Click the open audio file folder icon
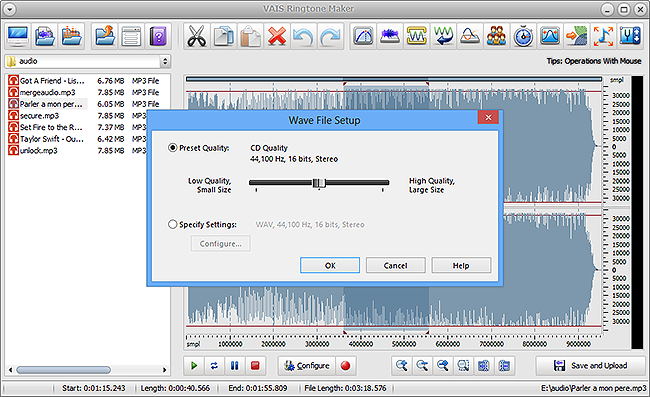The image size is (650, 397). pyautogui.click(x=45, y=36)
